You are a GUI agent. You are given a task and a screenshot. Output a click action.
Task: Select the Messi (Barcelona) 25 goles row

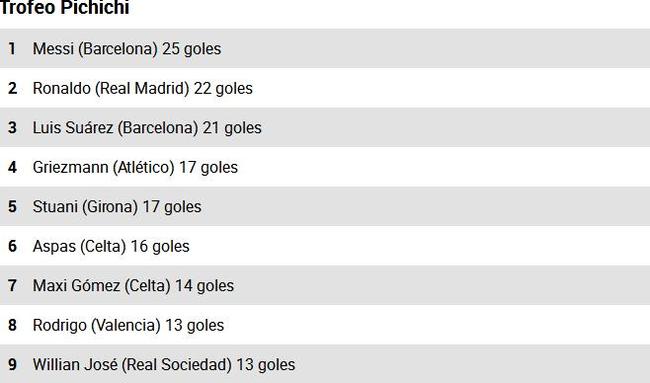[325, 48]
